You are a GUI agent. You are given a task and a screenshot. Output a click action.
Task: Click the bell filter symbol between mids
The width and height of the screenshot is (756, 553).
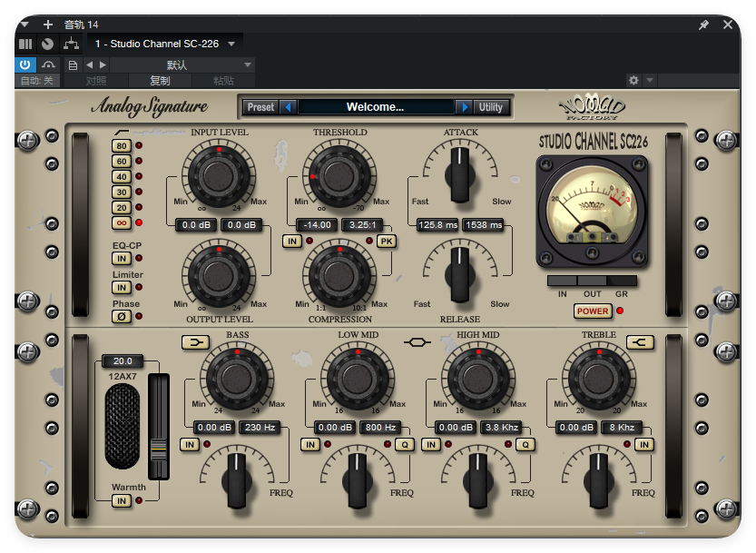(x=417, y=342)
